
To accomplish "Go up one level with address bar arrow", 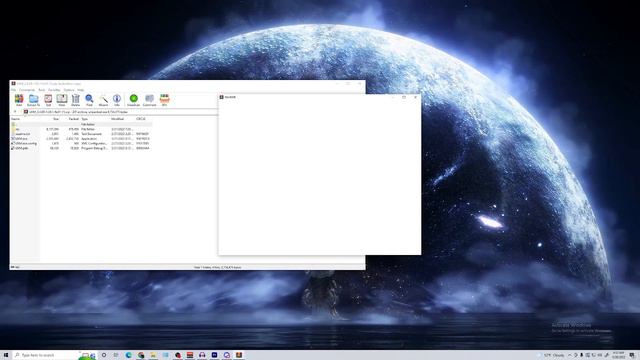I will coord(15,112).
